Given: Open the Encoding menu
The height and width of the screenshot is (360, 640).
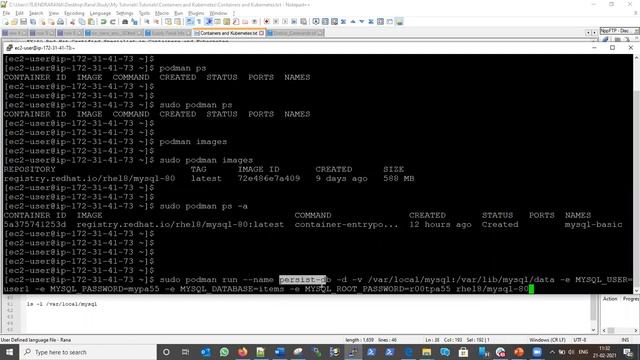Looking at the screenshot, I should (x=74, y=13).
